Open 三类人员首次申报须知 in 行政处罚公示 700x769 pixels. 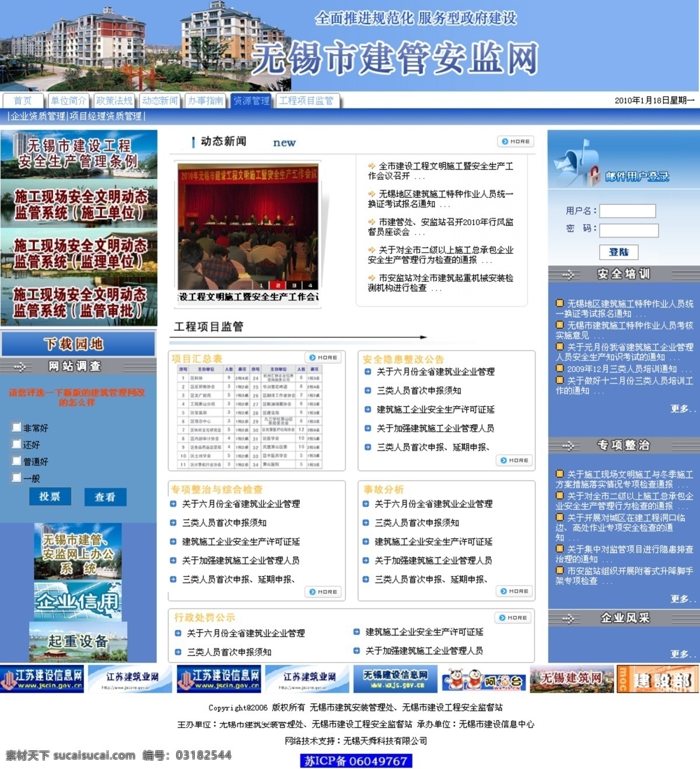pos(229,652)
